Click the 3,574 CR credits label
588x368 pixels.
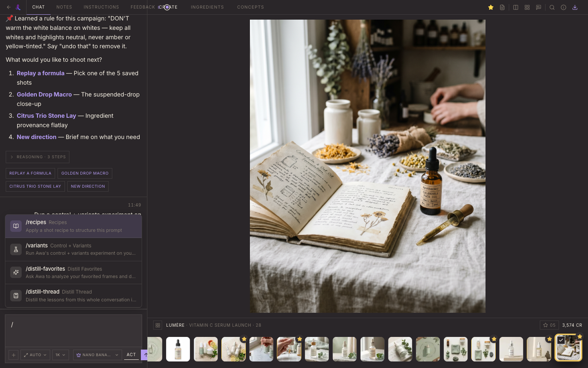572,325
